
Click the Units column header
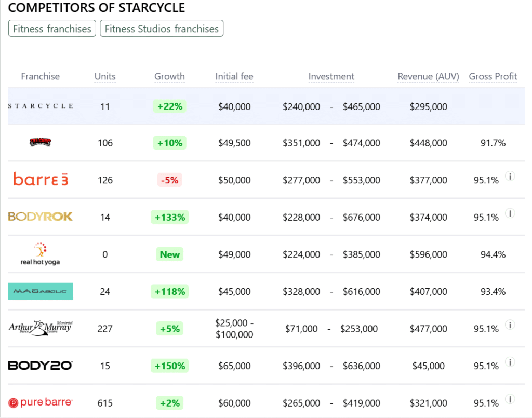click(x=105, y=76)
